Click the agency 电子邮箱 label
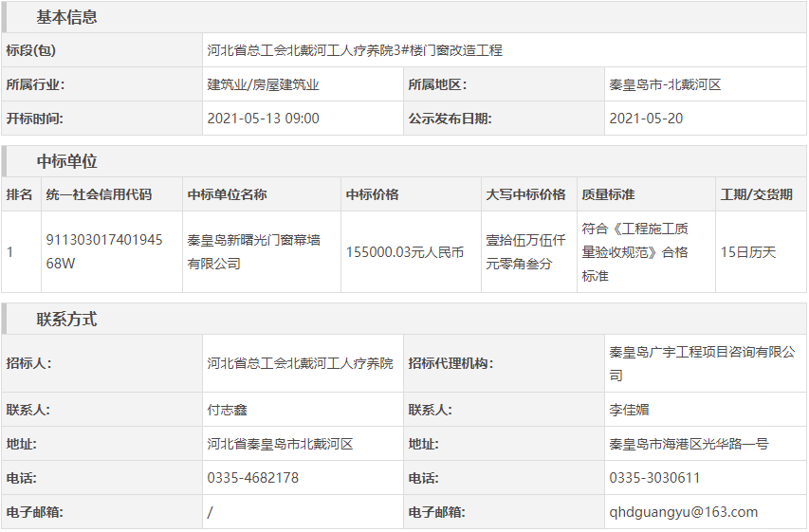Screen dimensions: 809x532 436,512
